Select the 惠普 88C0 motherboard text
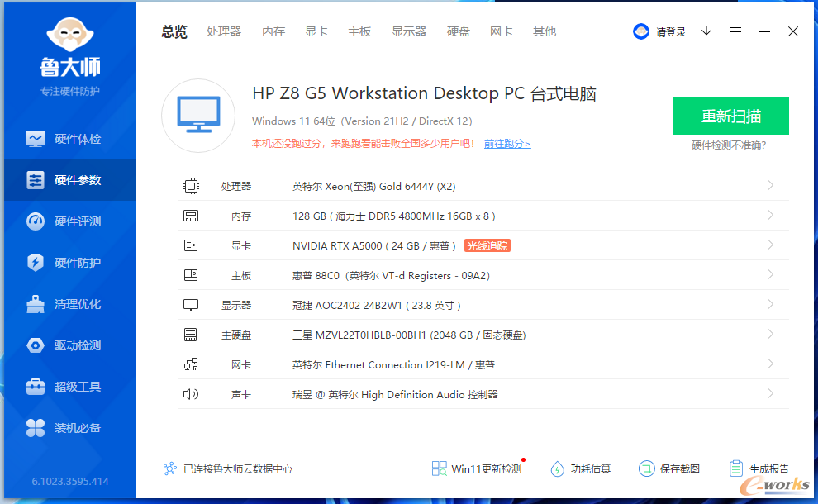Viewport: 818px width, 504px height. (391, 275)
